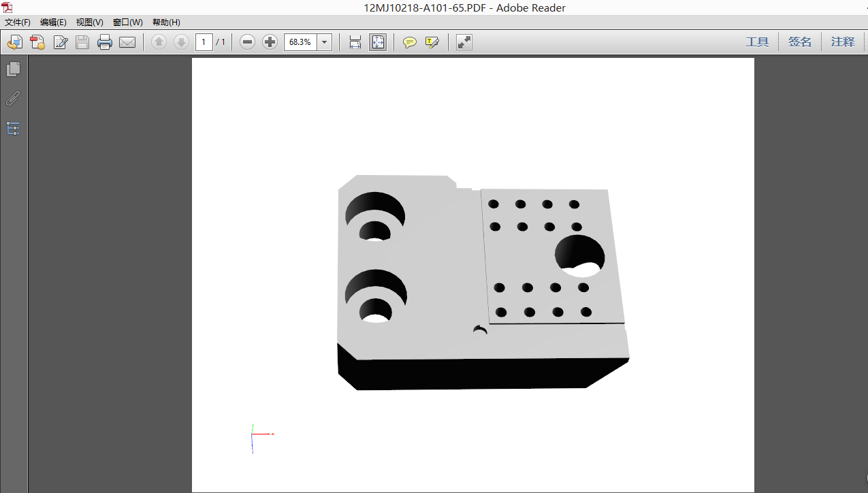This screenshot has width=868, height=493.
Task: Open the Attachments paperclip panel
Action: [13, 98]
